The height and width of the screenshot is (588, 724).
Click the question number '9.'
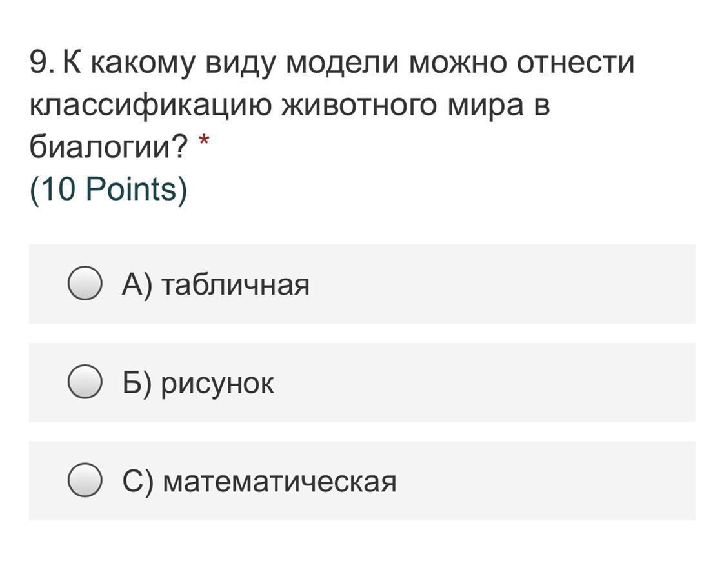click(43, 63)
